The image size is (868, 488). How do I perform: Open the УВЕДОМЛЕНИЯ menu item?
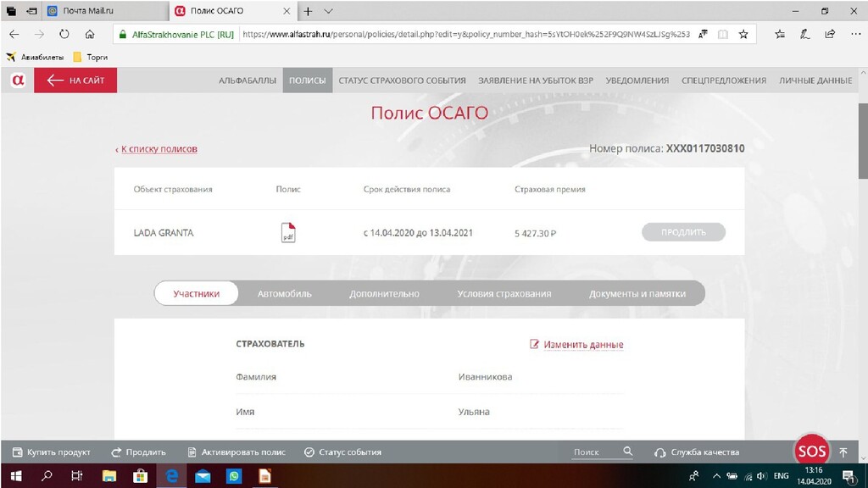coord(637,80)
